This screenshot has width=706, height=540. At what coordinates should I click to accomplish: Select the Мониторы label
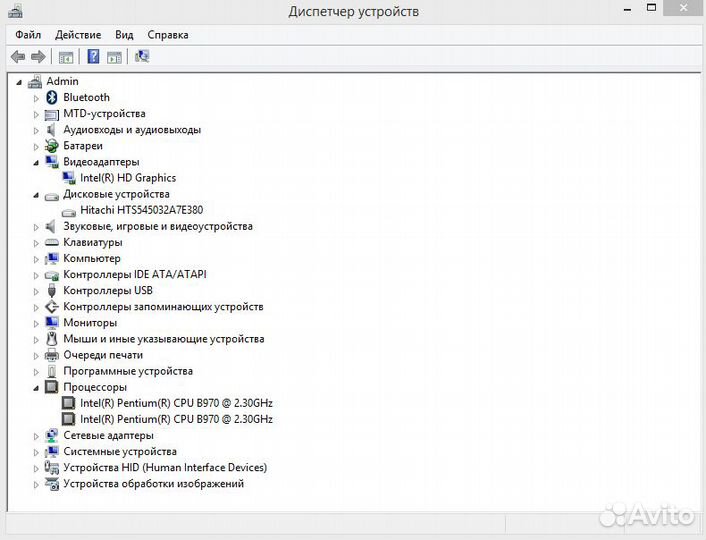(x=90, y=322)
